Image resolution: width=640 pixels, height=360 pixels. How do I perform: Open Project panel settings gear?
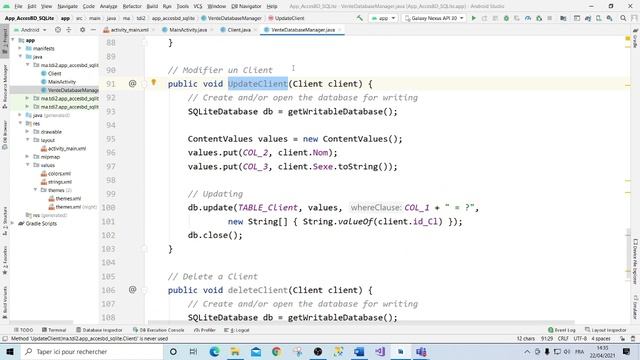click(x=82, y=30)
